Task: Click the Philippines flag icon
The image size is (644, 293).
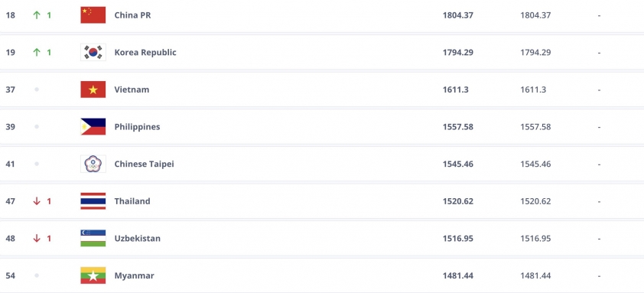Action: [93, 126]
